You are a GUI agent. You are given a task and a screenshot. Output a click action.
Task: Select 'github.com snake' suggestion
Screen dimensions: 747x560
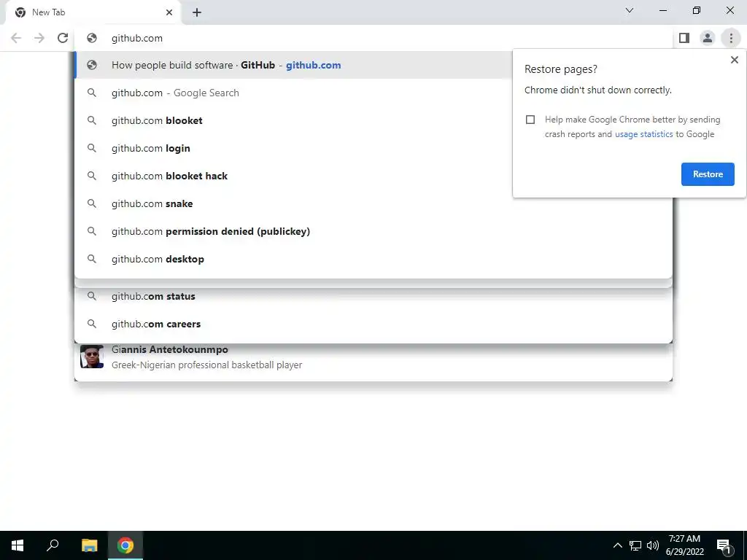[373, 203]
